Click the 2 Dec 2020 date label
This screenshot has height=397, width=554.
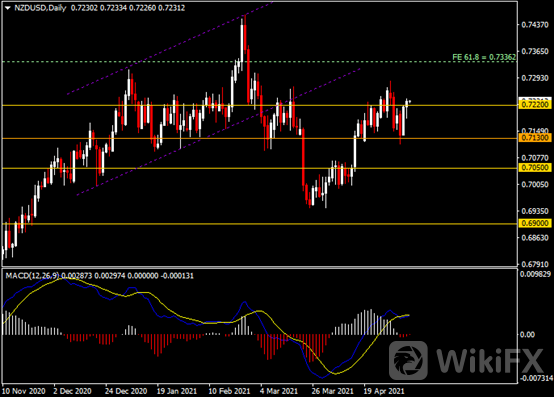[x=72, y=391]
